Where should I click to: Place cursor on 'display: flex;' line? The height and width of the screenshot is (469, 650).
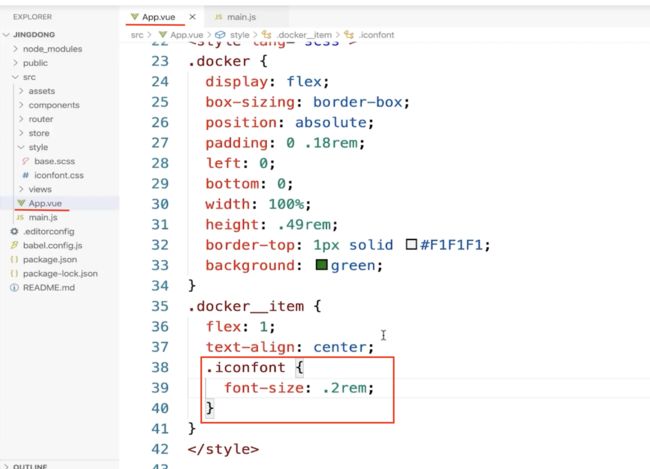point(267,82)
